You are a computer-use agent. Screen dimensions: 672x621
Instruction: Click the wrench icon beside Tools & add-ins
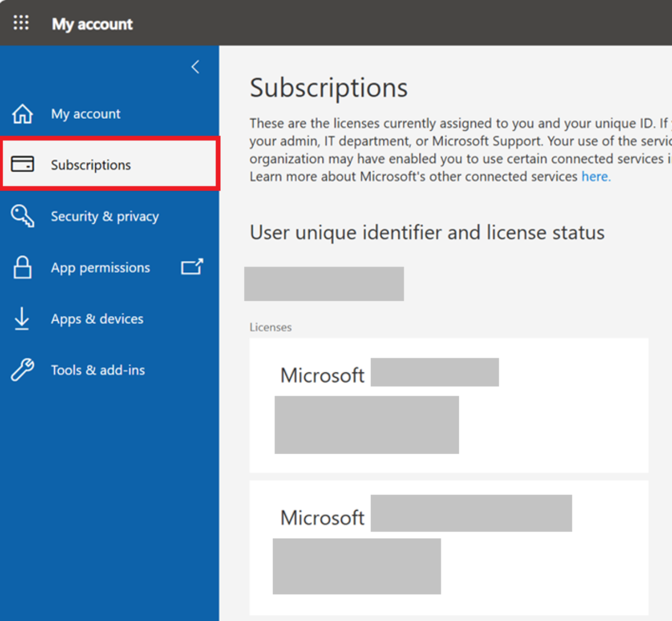23,370
